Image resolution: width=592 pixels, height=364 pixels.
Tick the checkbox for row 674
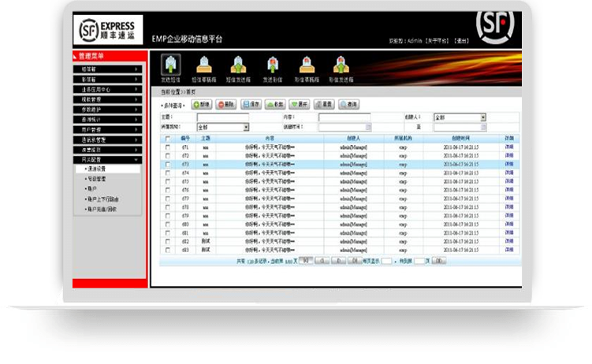point(168,173)
